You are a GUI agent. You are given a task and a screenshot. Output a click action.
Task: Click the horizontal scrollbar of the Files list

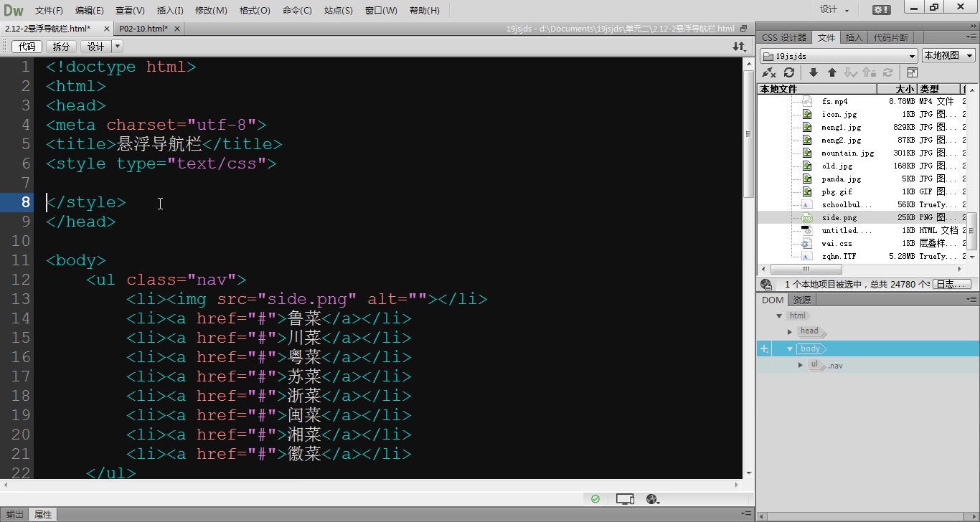[862, 269]
